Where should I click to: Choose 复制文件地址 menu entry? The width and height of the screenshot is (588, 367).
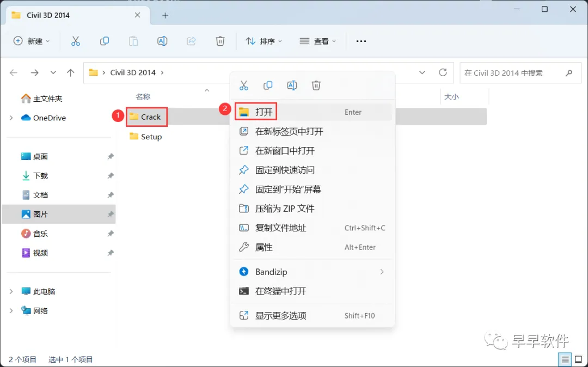tap(313, 228)
